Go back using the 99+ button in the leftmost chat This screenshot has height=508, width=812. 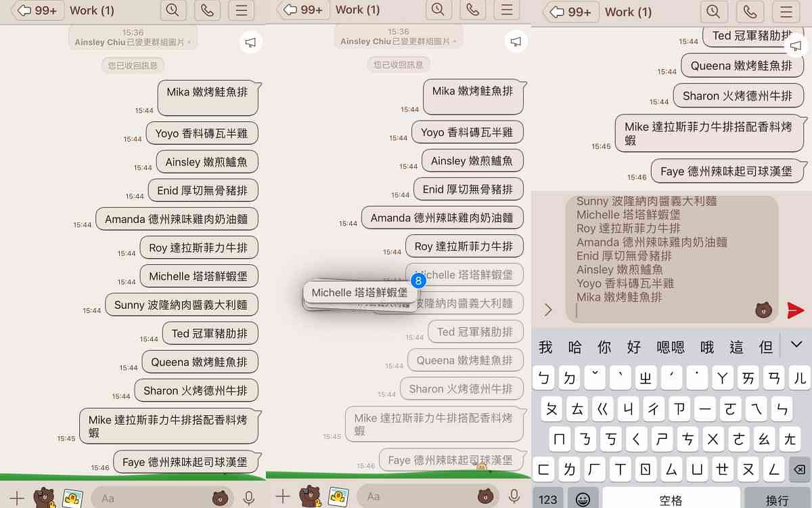tap(39, 10)
